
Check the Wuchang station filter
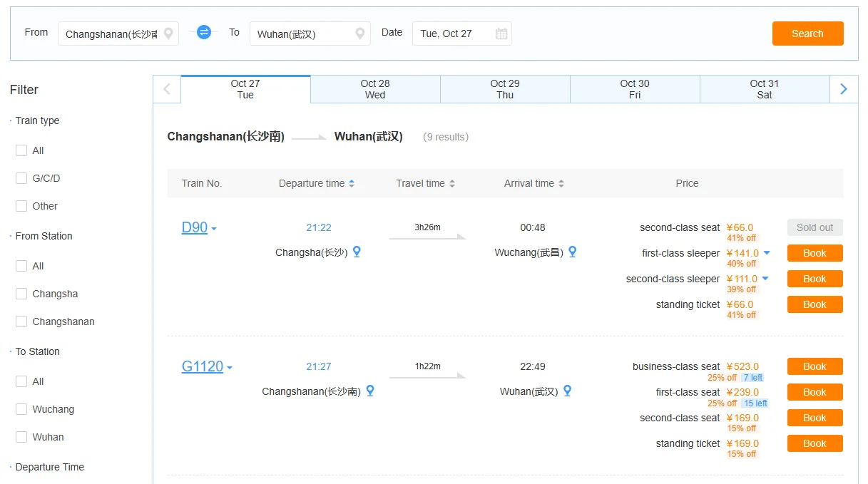tap(21, 409)
